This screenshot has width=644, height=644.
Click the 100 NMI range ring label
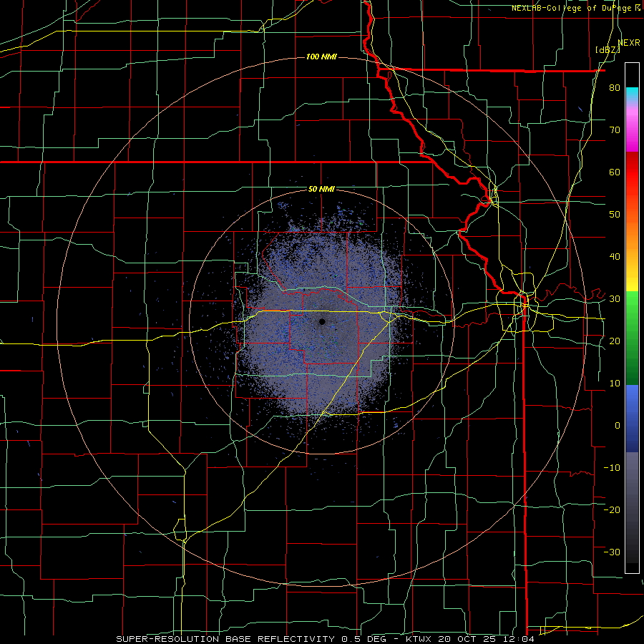[321, 57]
